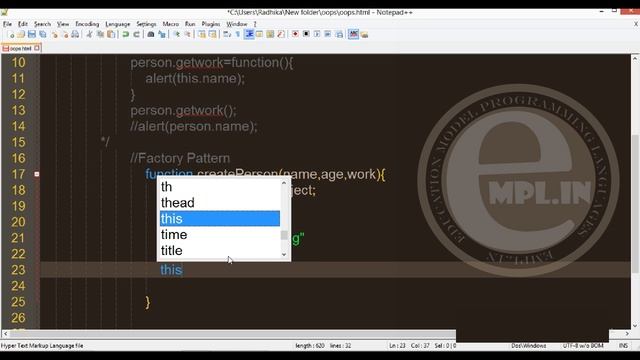Toggle synchronize horizontal scrolling icon

213,35
